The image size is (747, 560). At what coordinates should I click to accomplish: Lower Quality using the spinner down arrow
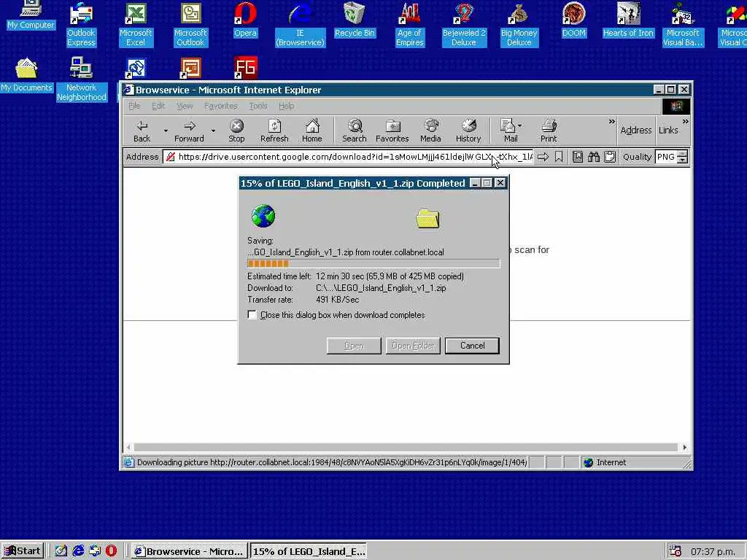[x=683, y=160]
